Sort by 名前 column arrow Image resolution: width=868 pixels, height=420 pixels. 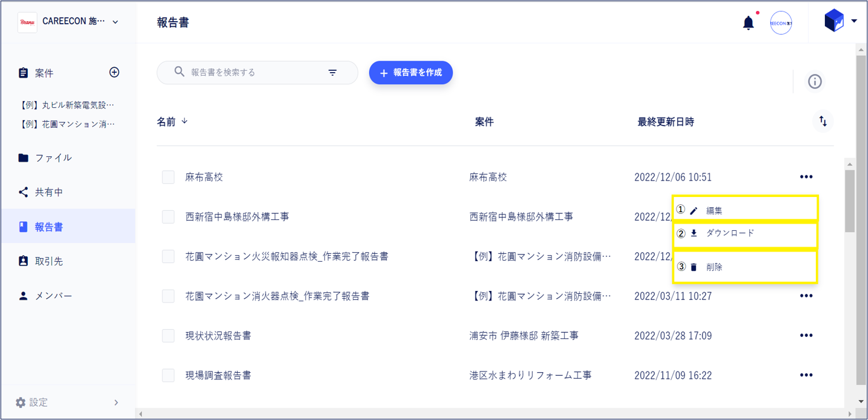coord(184,121)
